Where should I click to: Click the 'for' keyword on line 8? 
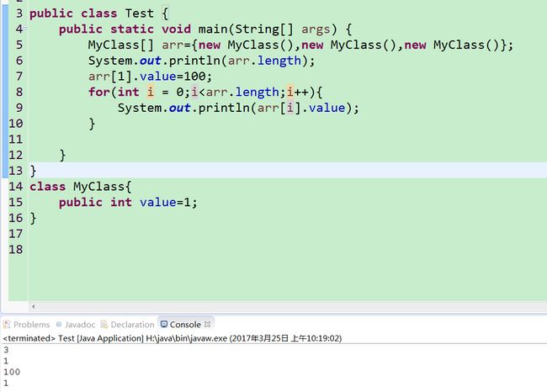click(x=98, y=92)
